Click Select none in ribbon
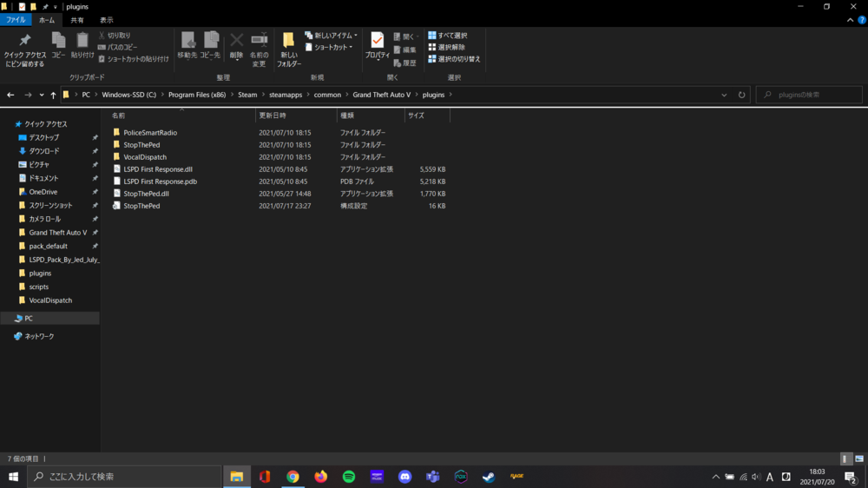 tap(446, 47)
